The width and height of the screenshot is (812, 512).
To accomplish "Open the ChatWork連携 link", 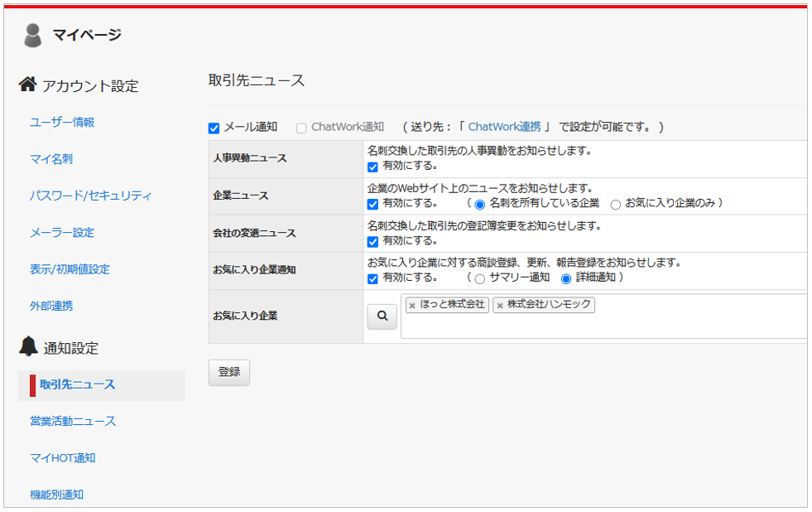I will click(504, 127).
